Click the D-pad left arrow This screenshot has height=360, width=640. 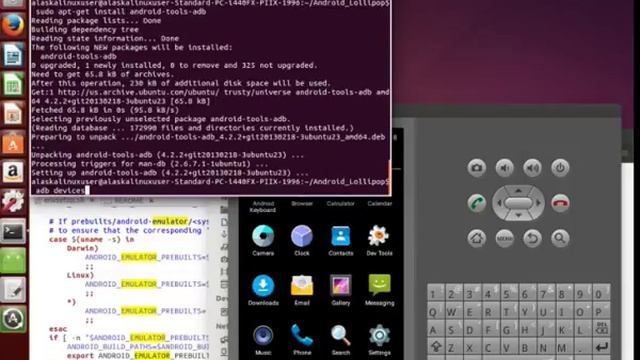pyautogui.click(x=499, y=203)
